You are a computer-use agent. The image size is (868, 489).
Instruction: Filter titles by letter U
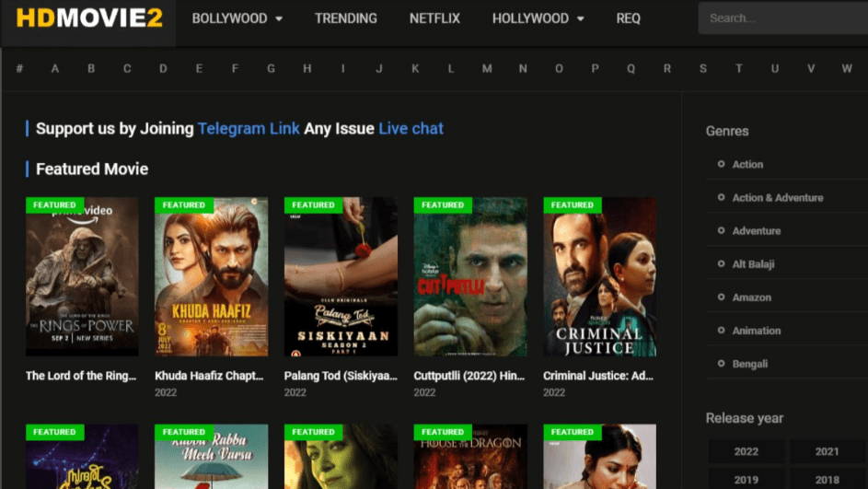point(774,69)
